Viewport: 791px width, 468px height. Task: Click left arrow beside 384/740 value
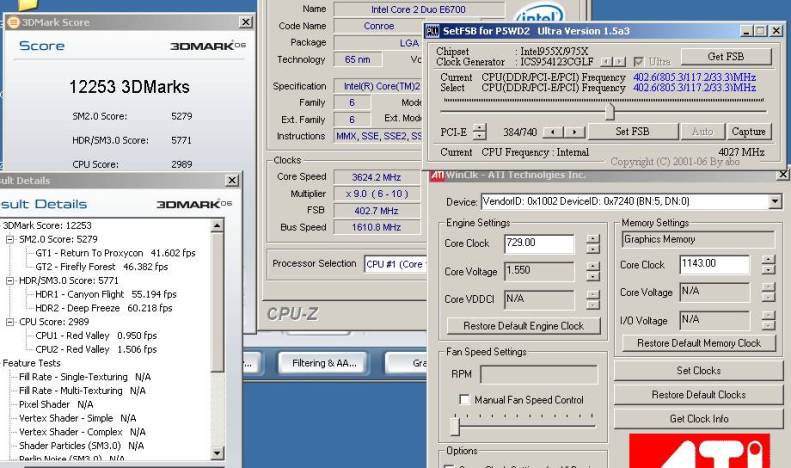(553, 132)
